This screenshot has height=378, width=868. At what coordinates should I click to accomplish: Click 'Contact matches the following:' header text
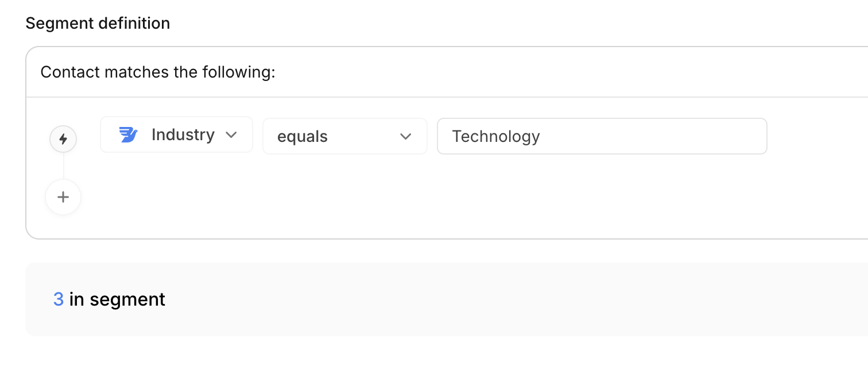[158, 72]
